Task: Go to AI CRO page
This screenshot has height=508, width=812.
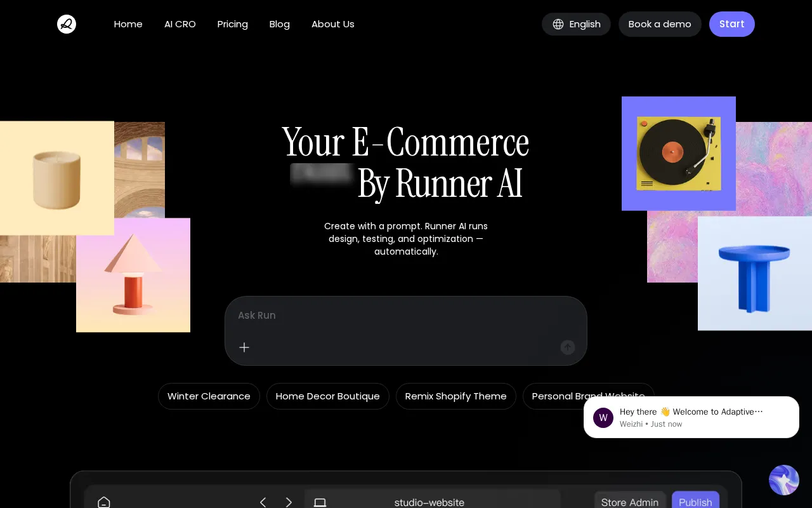Action: pos(180,24)
